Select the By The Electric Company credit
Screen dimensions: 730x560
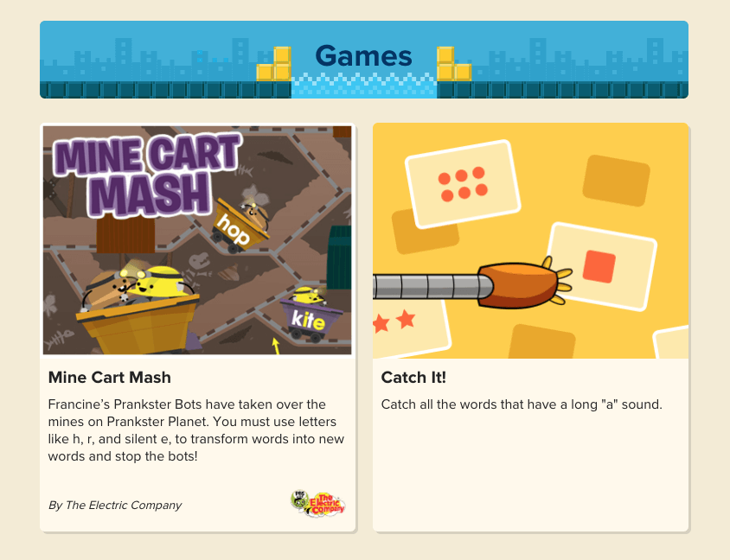(x=115, y=505)
